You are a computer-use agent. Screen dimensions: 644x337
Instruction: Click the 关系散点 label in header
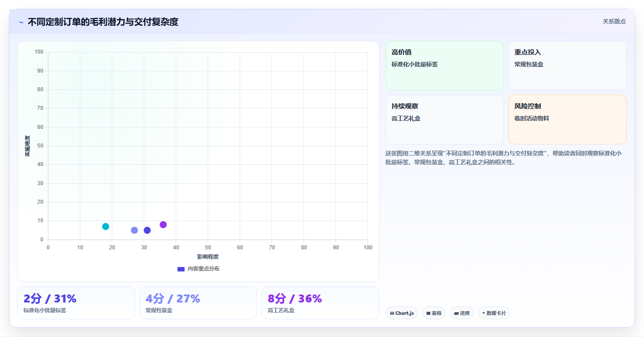614,21
